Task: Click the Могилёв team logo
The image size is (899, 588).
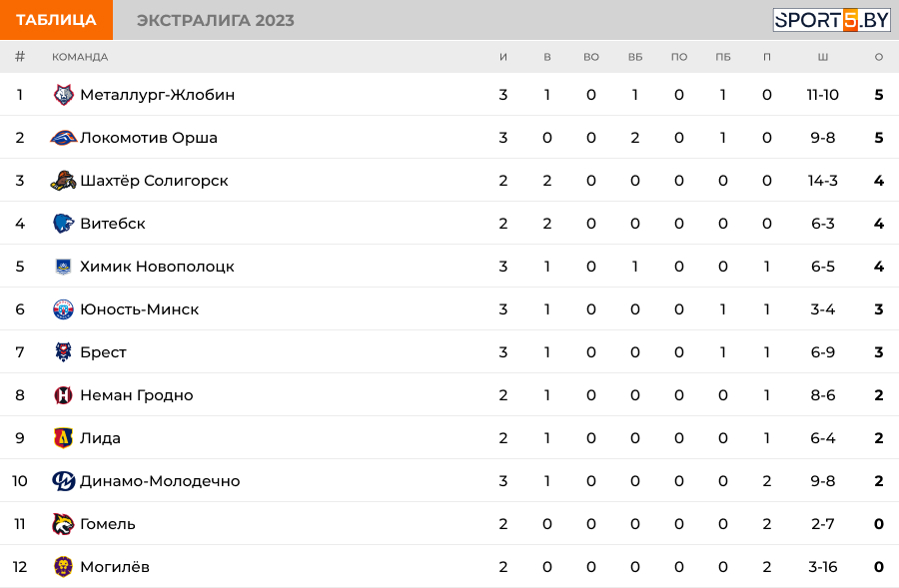Action: coord(63,567)
